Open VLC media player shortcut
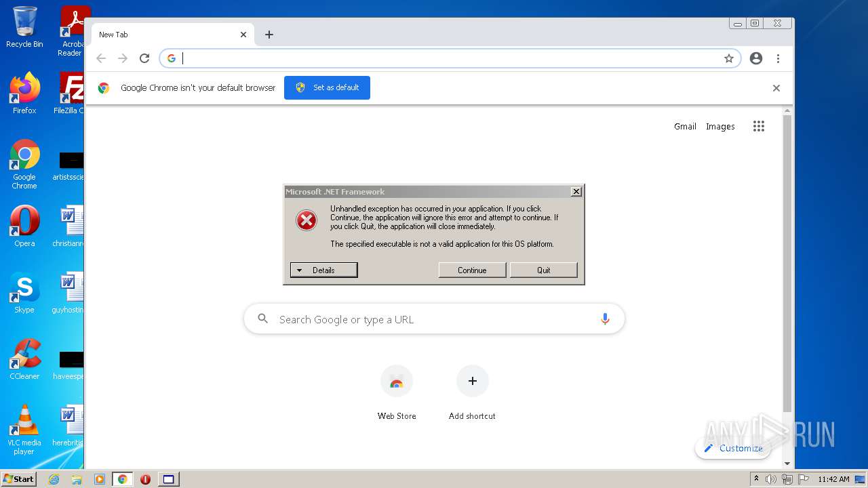 [24, 430]
